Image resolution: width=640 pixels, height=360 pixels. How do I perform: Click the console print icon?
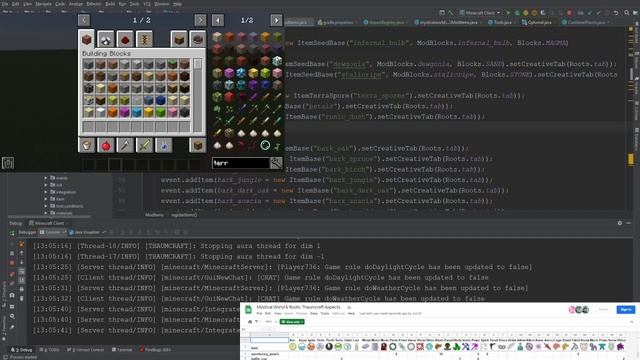pos(22,289)
